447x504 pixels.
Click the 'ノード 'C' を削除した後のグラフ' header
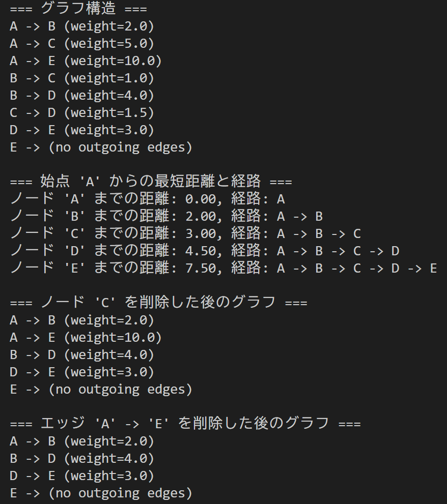coord(158,303)
